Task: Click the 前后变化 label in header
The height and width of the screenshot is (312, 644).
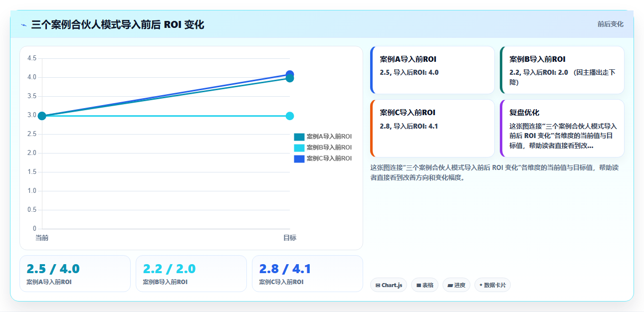Action: point(610,24)
